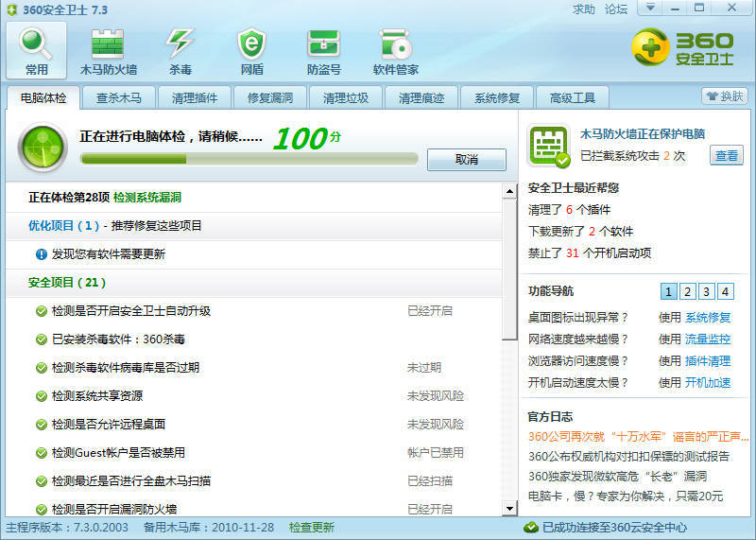Click the 检查更新 link in status bar
Screen dimensions: 756x540
pyautogui.click(x=312, y=528)
